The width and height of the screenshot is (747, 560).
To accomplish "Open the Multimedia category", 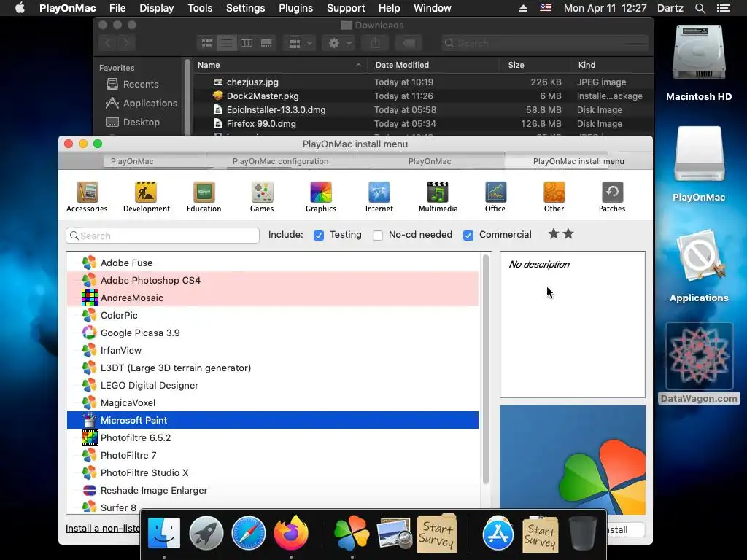I will click(x=438, y=197).
